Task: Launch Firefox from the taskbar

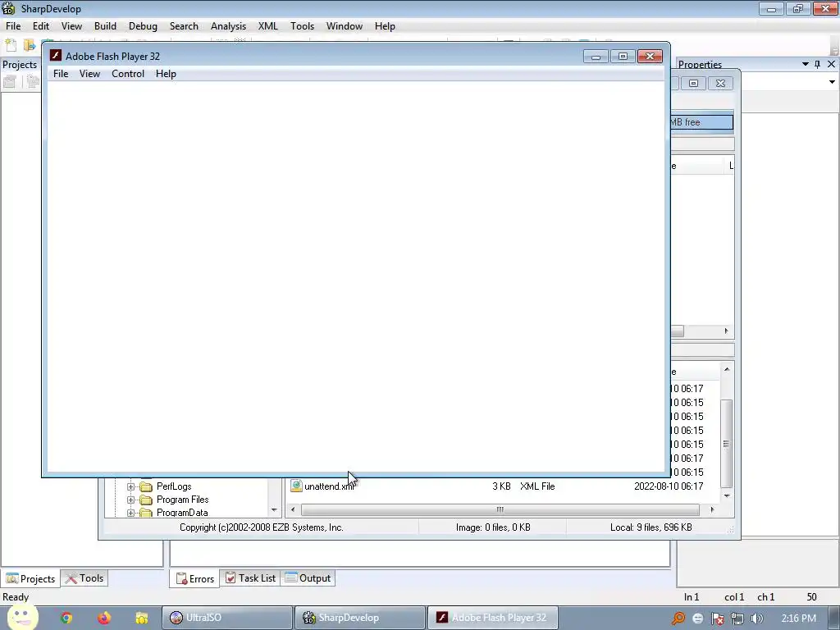Action: click(x=104, y=619)
